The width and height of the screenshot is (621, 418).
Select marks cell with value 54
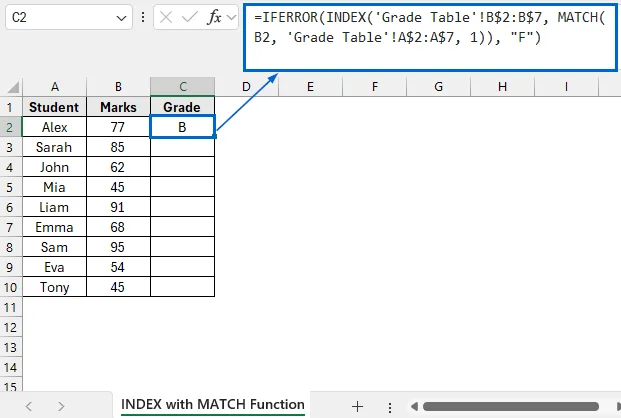point(118,267)
